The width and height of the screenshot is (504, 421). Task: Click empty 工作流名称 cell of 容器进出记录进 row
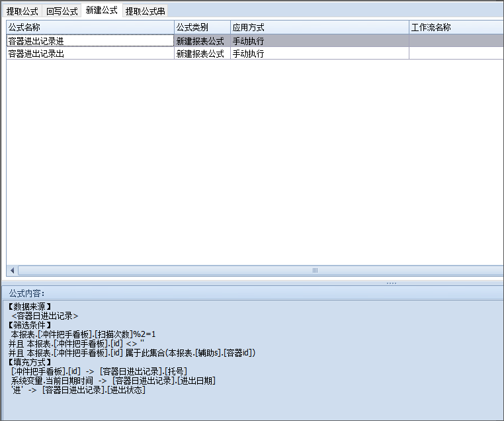coord(456,40)
